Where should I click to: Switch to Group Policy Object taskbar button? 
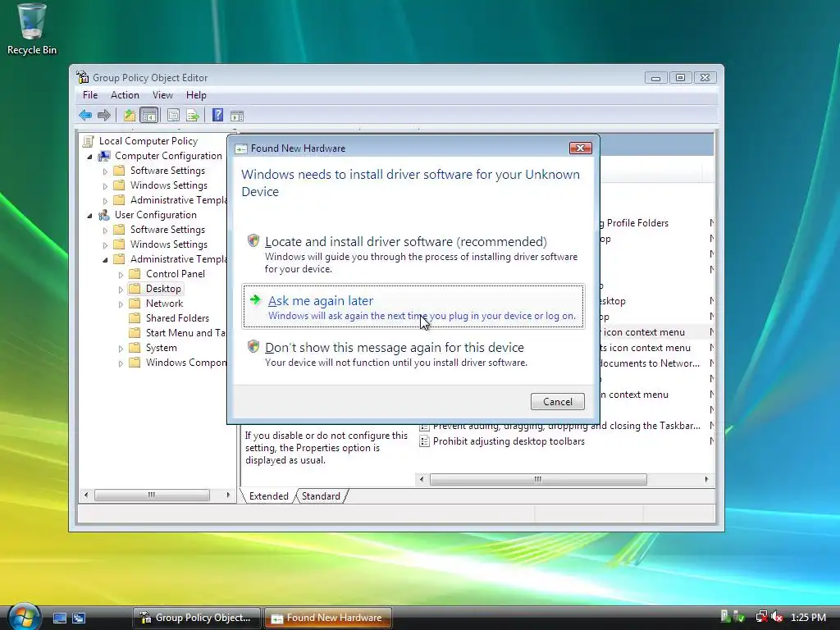click(x=197, y=618)
